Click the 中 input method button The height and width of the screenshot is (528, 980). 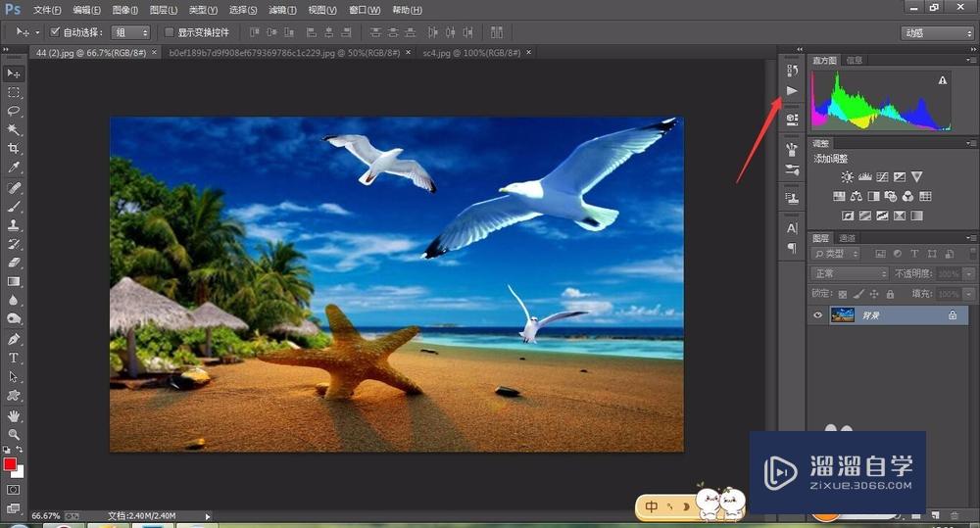point(652,506)
